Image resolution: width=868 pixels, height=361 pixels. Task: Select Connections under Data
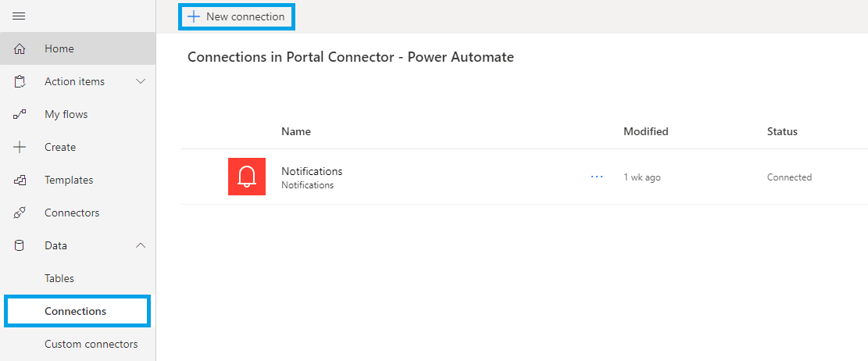(77, 311)
